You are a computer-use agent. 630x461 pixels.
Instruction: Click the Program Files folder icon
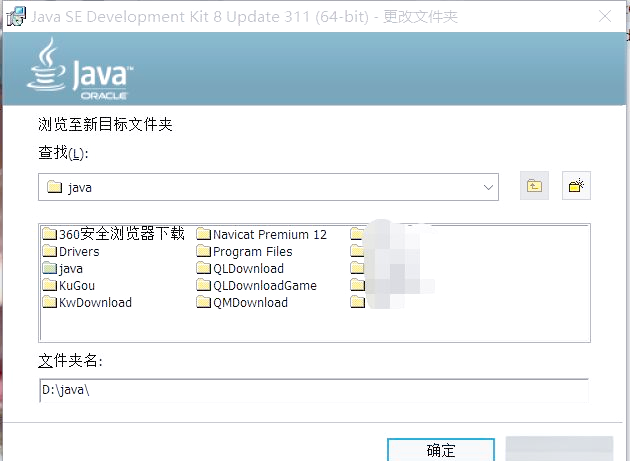click(x=204, y=251)
